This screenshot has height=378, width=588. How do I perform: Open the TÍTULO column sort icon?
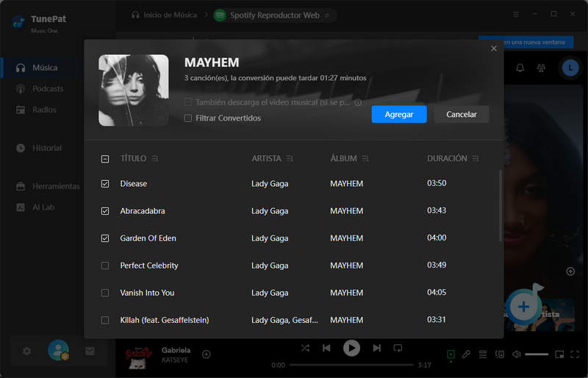pos(155,159)
